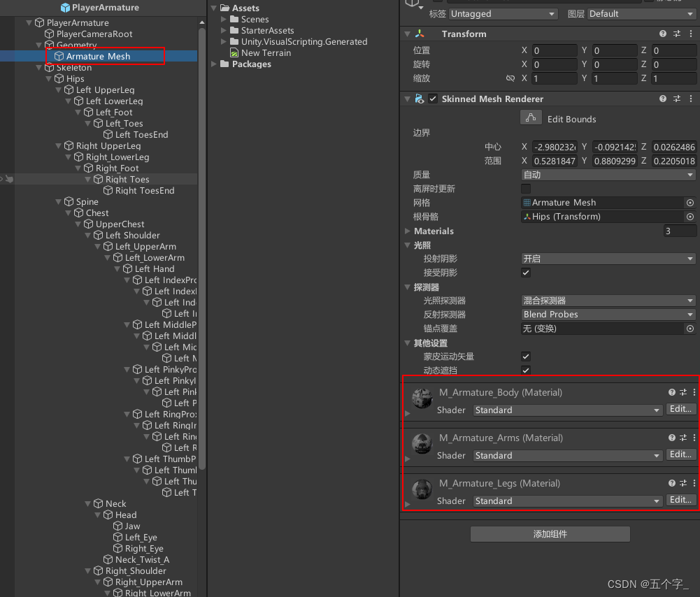This screenshot has width=700, height=597.
Task: Open M_Armature_Arms Shader Standard dropdown
Action: point(567,456)
